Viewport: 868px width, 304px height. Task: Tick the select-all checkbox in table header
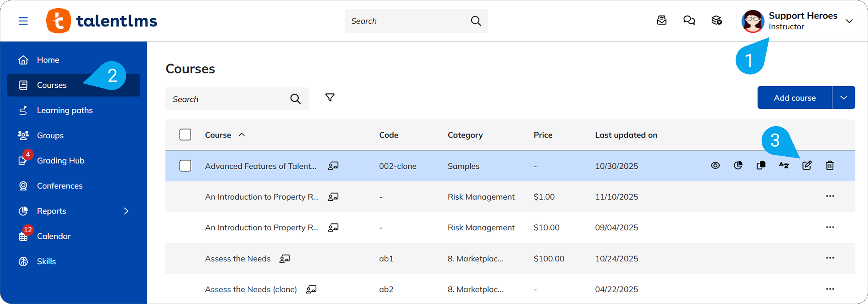[185, 135]
